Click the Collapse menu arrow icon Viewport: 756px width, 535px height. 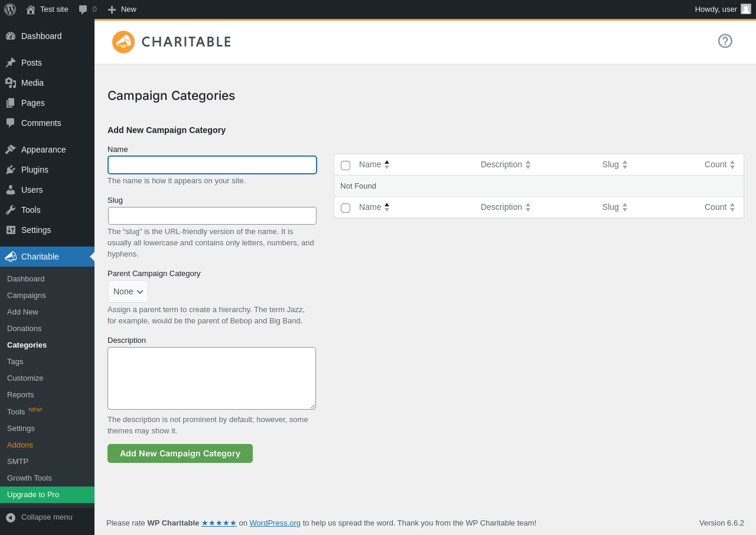click(x=11, y=517)
